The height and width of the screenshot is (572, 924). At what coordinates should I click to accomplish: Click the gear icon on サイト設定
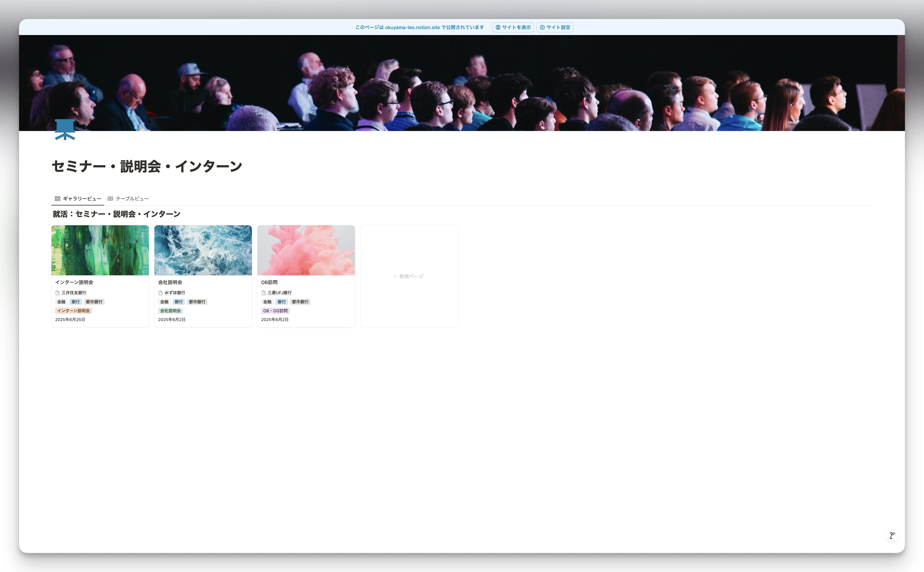[542, 27]
